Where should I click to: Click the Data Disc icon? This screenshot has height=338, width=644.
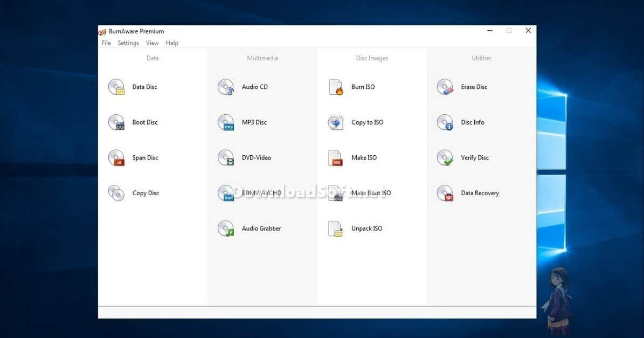(x=116, y=87)
